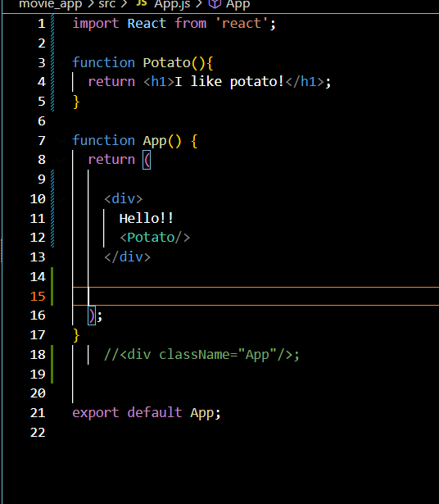The image size is (439, 504).
Task: Click the 'import' keyword on line 1
Action: [96, 24]
